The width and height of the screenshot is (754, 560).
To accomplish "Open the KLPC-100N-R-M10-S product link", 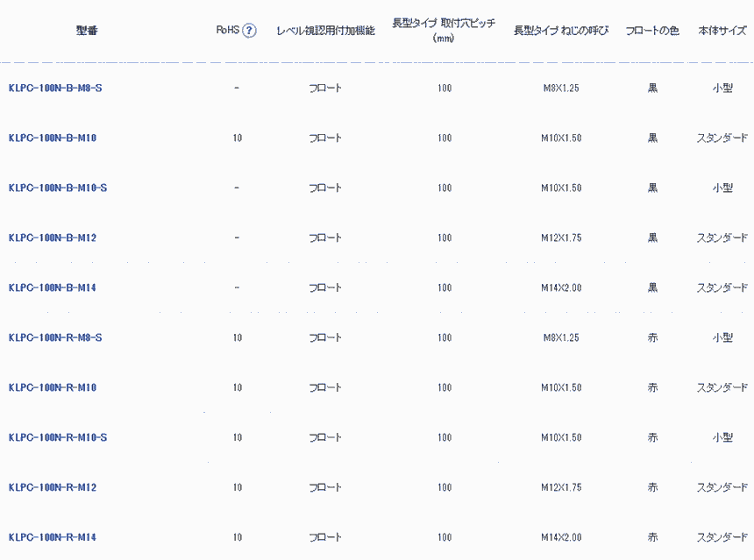I will tap(57, 438).
